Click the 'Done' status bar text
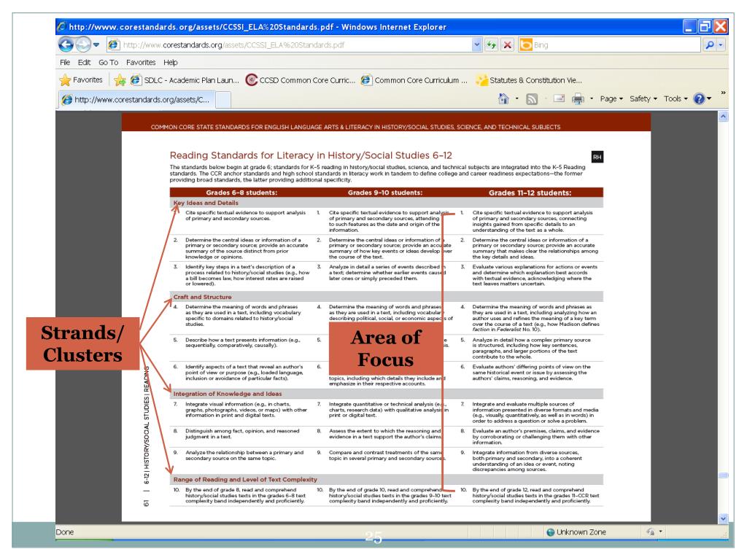 [x=65, y=532]
